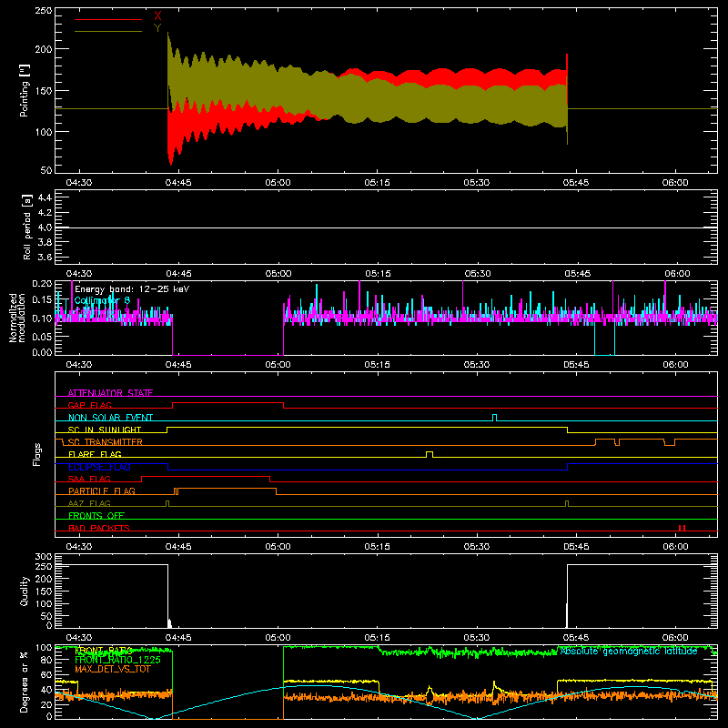The image size is (728, 728).
Task: Click the FRONTS_OFF label
Action: tap(96, 516)
